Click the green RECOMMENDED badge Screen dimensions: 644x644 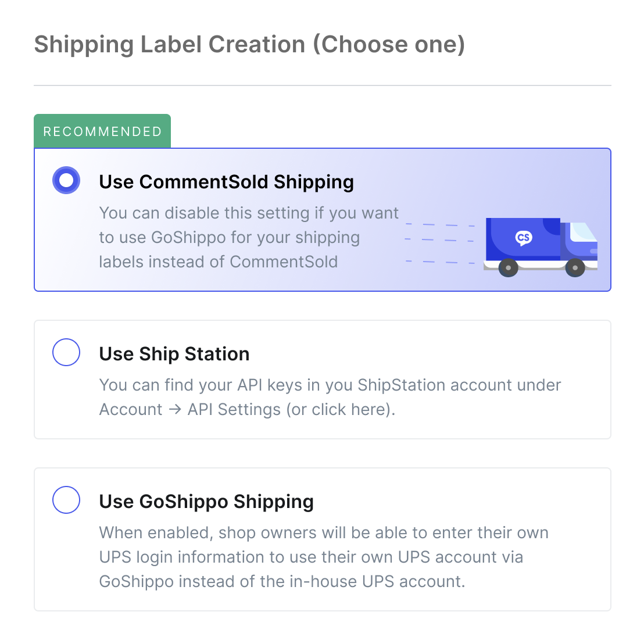pos(102,131)
